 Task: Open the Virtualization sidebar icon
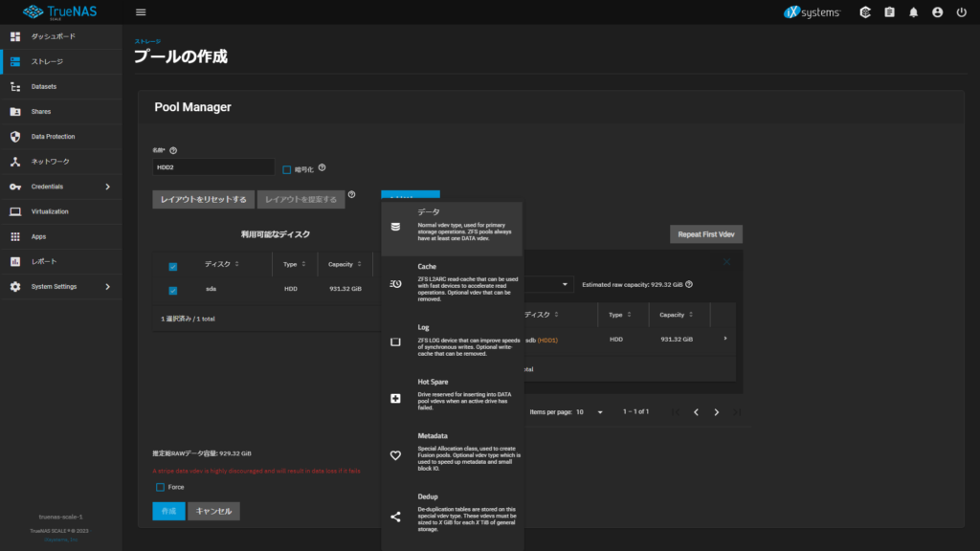[x=15, y=211]
